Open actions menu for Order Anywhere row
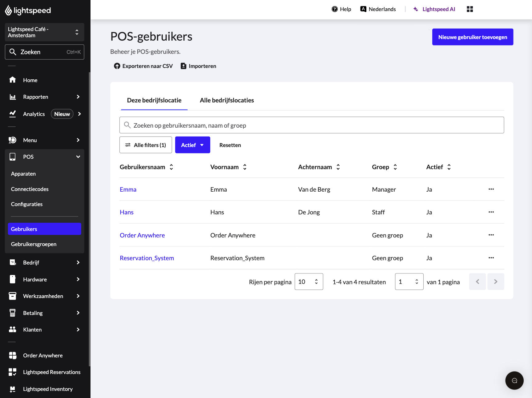The height and width of the screenshot is (398, 532). click(491, 235)
